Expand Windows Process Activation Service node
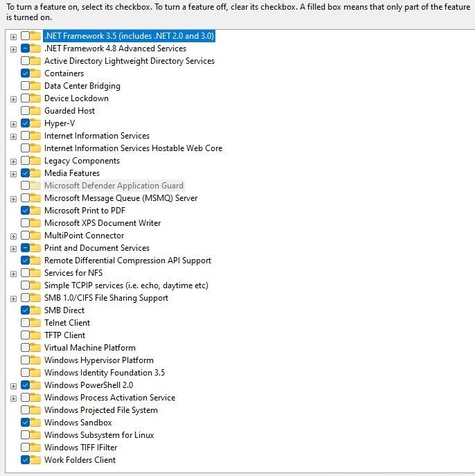 point(13,398)
